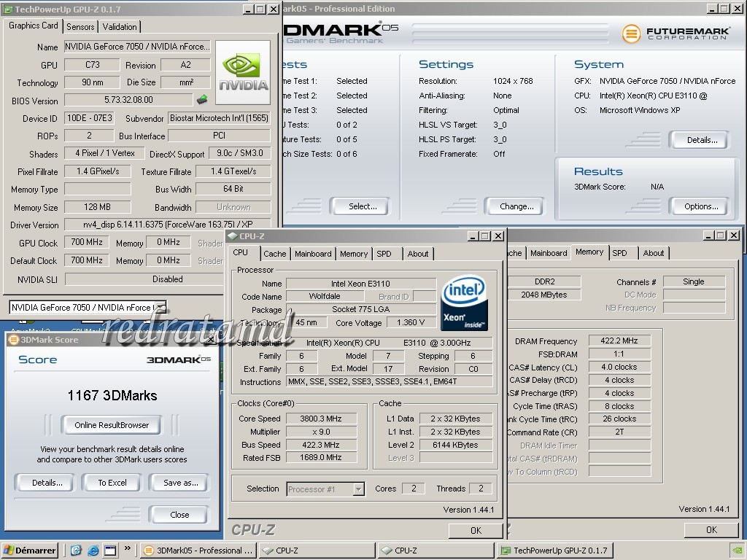Open GPU selection dropdown in GPU-Z
747x560 pixels.
(161, 307)
